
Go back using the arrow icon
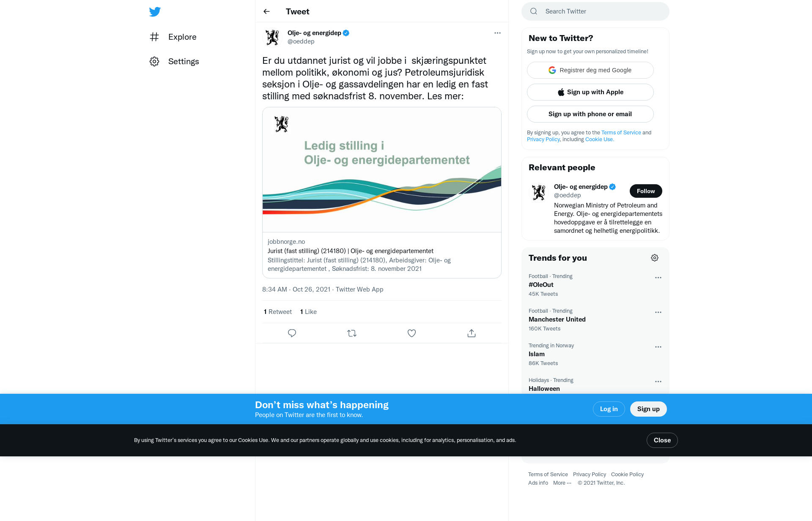pyautogui.click(x=266, y=11)
